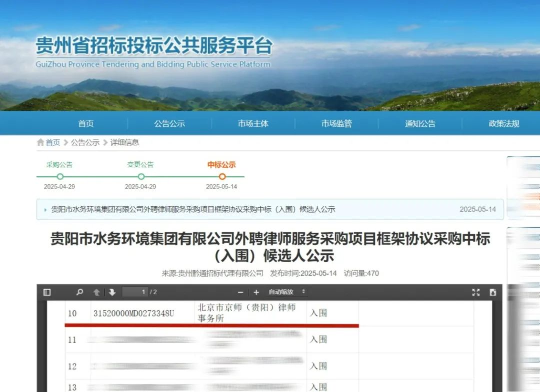Viewport: 540px width, 392px height.
Task: Click the 首页 breadcrumb link
Action: pyautogui.click(x=53, y=142)
